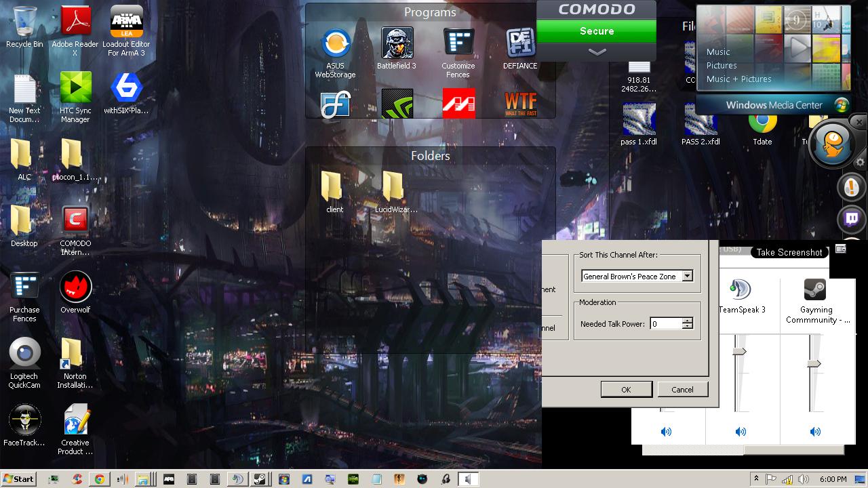Launch COMODO Internet Security icon
868x488 pixels.
(x=75, y=230)
